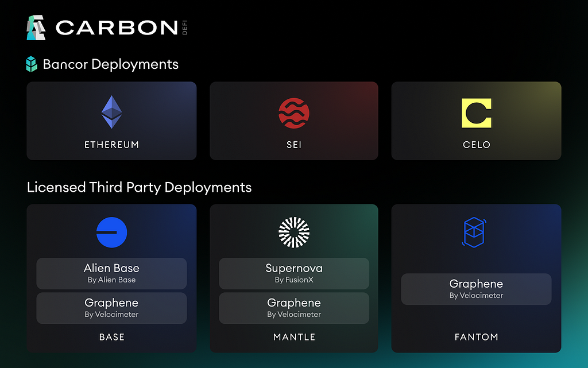Select the blue Base circle logo
The height and width of the screenshot is (368, 588).
click(x=112, y=233)
